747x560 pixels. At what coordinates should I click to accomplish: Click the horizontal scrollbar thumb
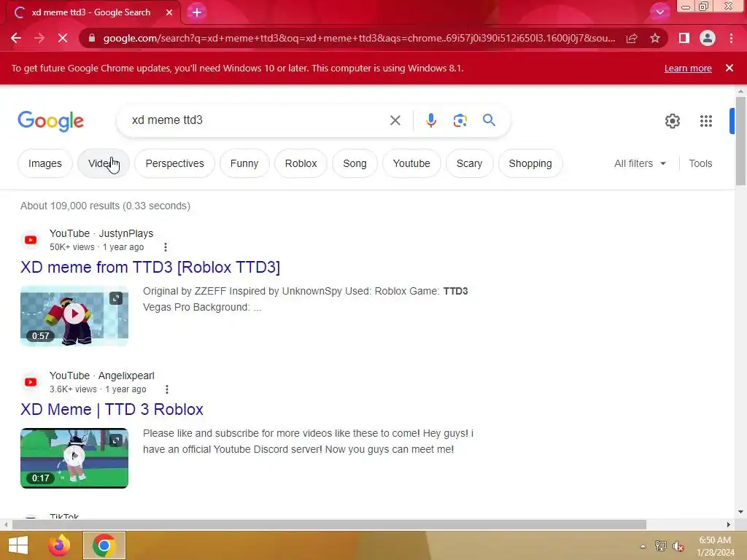point(329,524)
